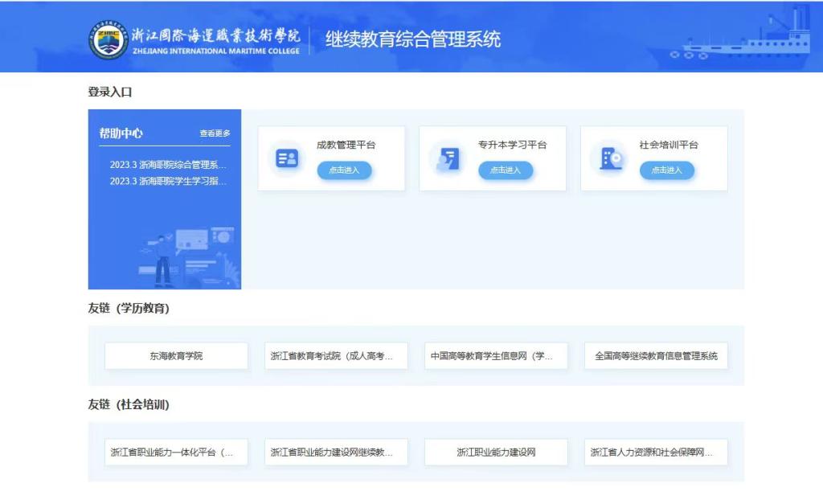Enter the 专升本学习平台 via 点击进入
The height and width of the screenshot is (504, 823).
point(506,170)
